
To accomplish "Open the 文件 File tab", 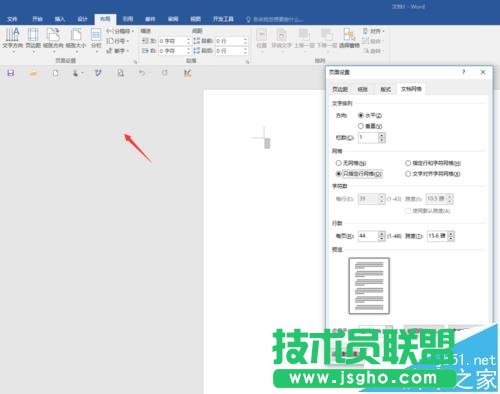I will pyautogui.click(x=12, y=19).
